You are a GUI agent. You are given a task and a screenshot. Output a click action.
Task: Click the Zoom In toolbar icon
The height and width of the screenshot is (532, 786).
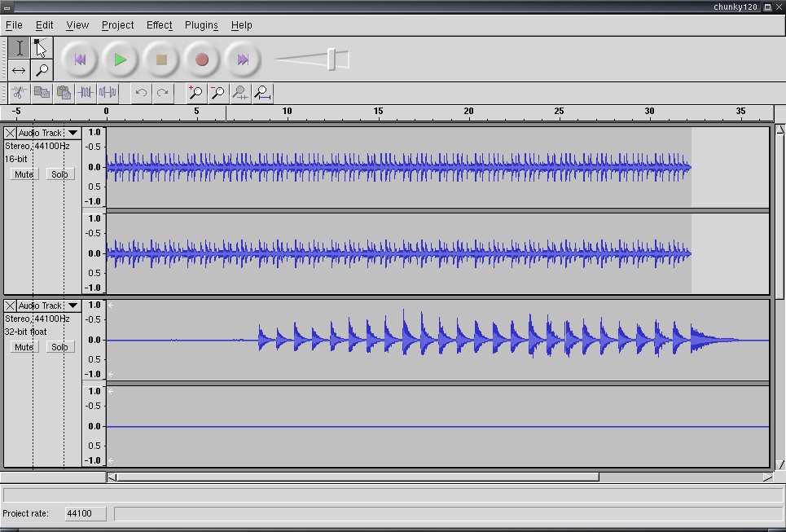click(x=195, y=93)
